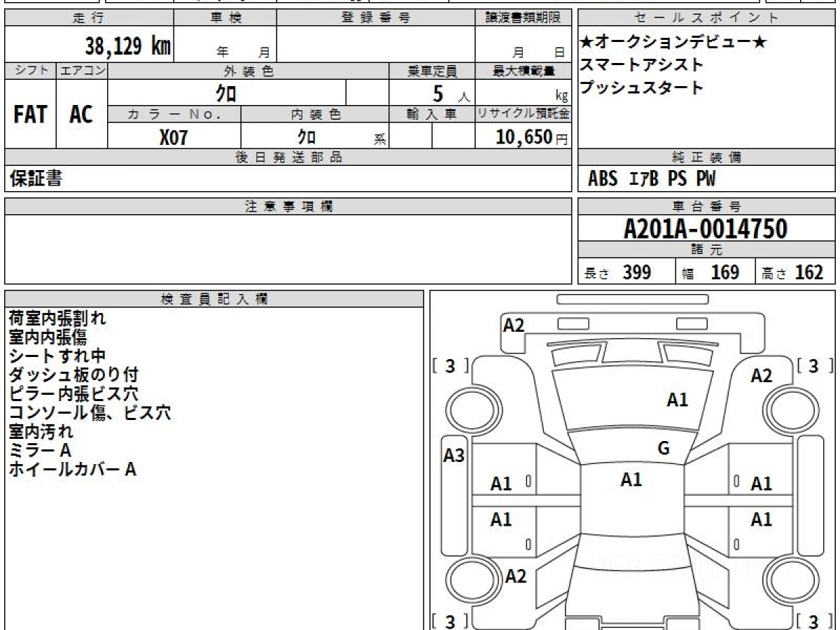Viewport: 840px width, 630px height.
Task: Click the mileage value 38,129 km
Action: (128, 47)
